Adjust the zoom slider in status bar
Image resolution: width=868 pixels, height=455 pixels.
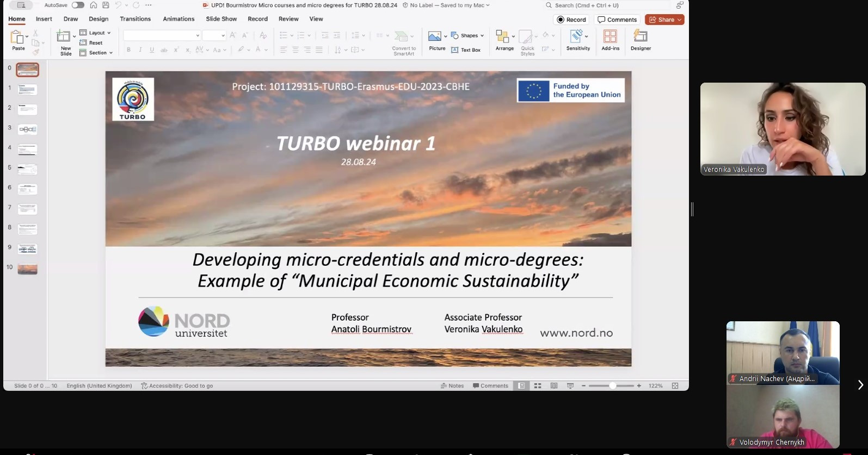point(612,386)
